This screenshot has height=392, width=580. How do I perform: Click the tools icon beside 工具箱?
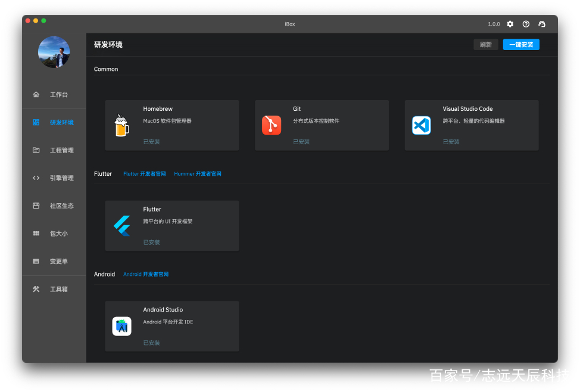pos(36,289)
